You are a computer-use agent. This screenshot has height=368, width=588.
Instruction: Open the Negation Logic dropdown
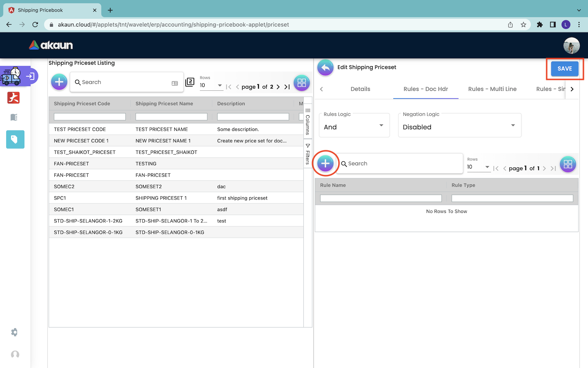pyautogui.click(x=459, y=126)
